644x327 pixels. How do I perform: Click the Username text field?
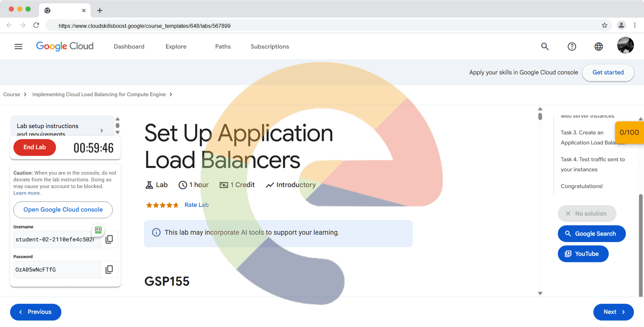coord(57,239)
